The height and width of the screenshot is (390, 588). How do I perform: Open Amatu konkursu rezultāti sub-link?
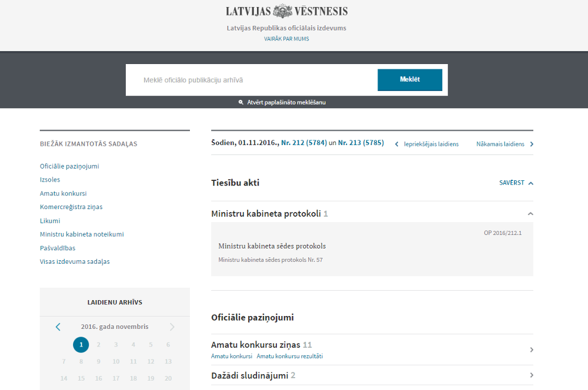[x=289, y=357]
